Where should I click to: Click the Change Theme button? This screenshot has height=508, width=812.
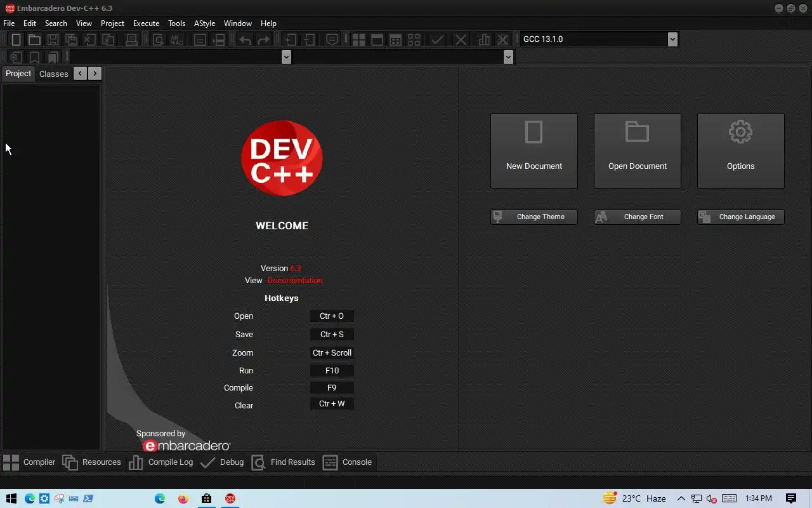pyautogui.click(x=534, y=217)
